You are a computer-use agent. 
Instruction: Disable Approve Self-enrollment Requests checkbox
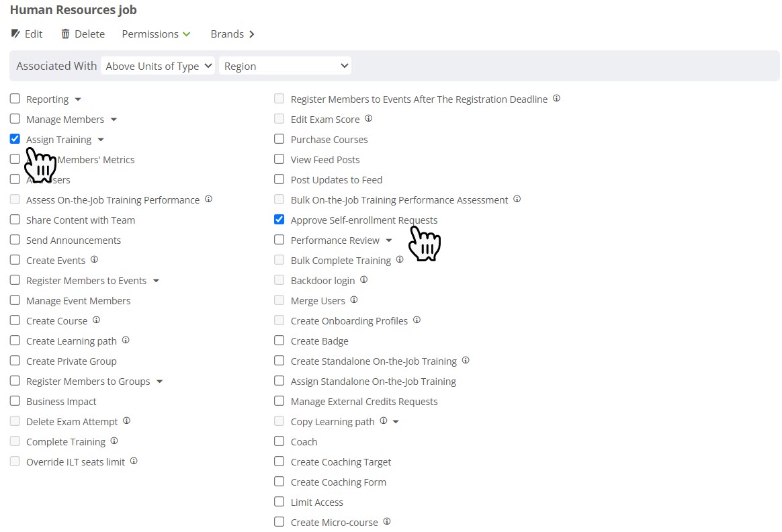pos(279,220)
